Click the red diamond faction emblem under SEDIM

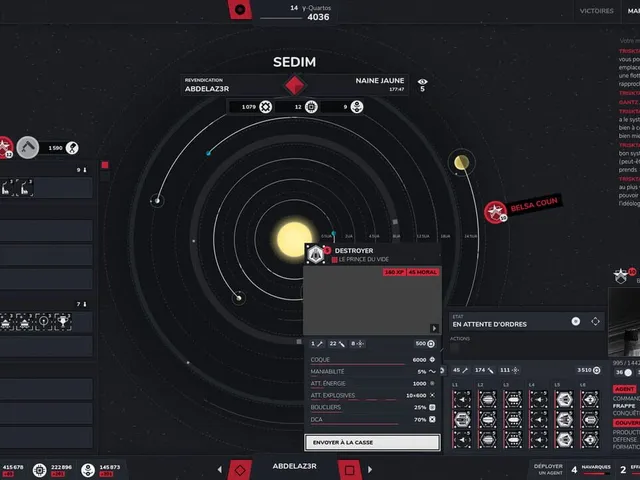pyautogui.click(x=295, y=85)
